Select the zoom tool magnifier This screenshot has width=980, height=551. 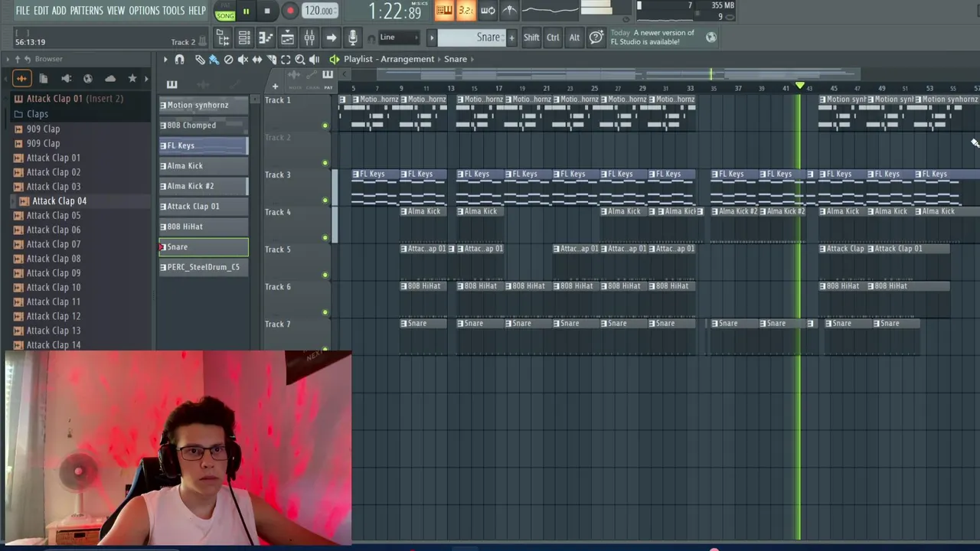click(300, 59)
